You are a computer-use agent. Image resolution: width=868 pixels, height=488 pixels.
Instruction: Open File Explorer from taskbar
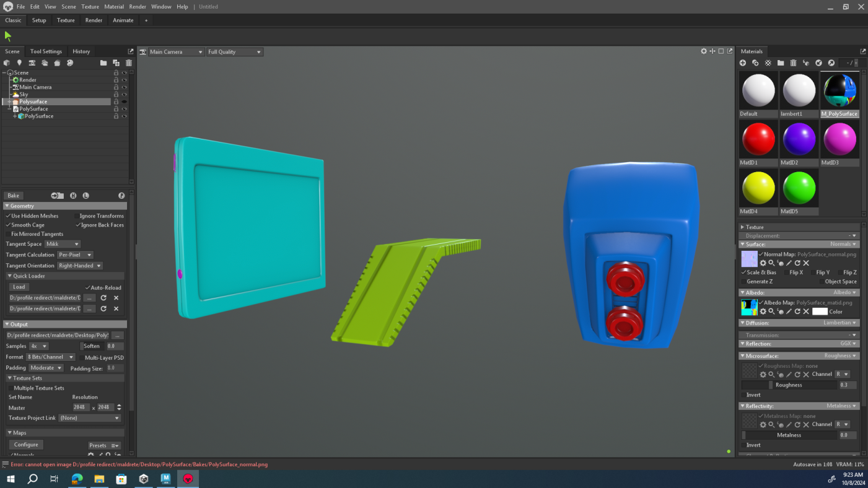pos(99,479)
